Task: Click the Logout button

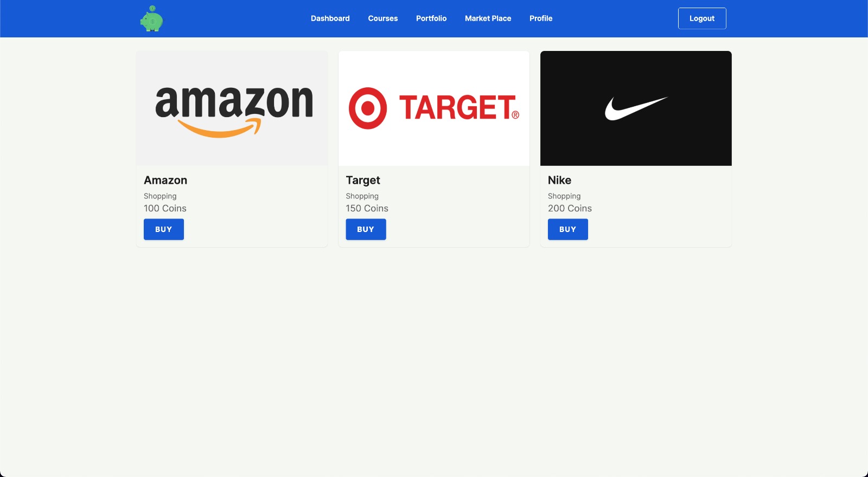Action: pyautogui.click(x=702, y=18)
